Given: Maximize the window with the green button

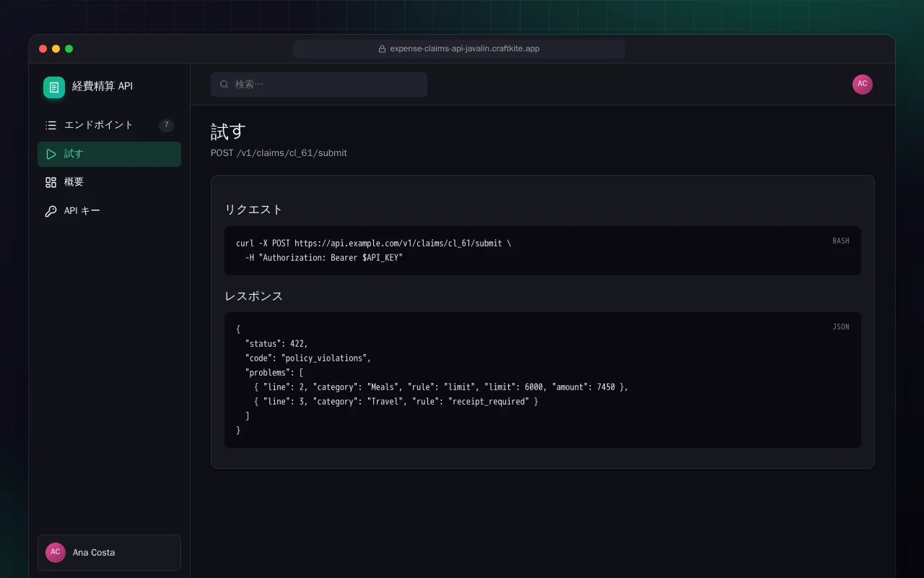Looking at the screenshot, I should tap(69, 49).
